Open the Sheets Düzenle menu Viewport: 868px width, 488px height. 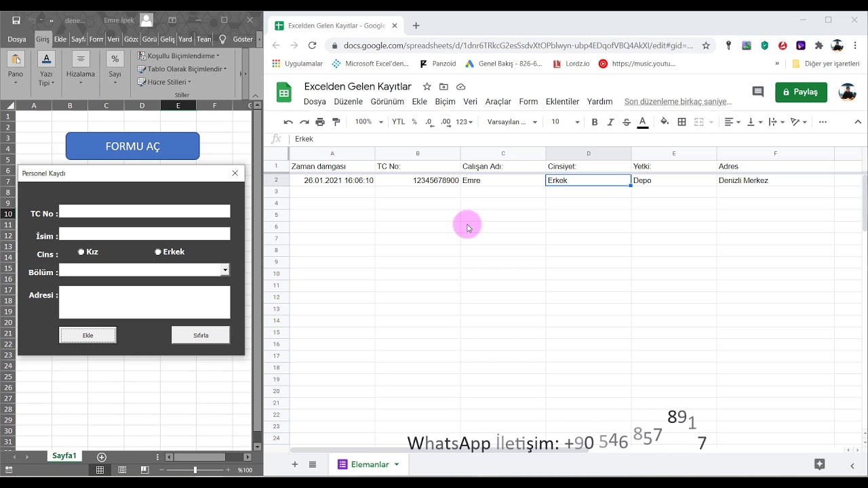click(349, 102)
